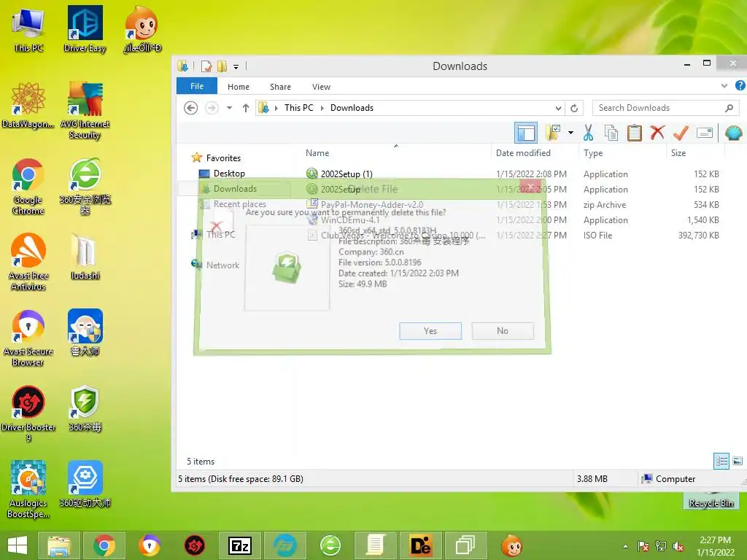Open the recent locations dropdown arrow
The height and width of the screenshot is (560, 747).
[x=229, y=108]
